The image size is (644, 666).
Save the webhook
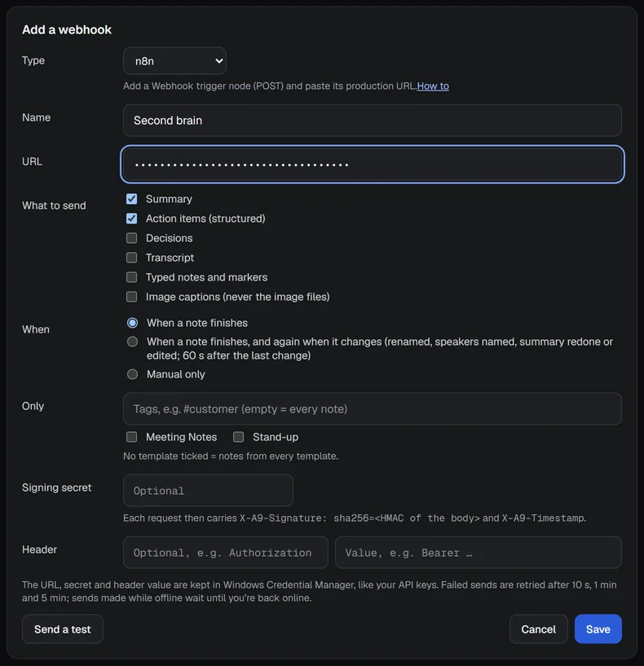pos(598,629)
